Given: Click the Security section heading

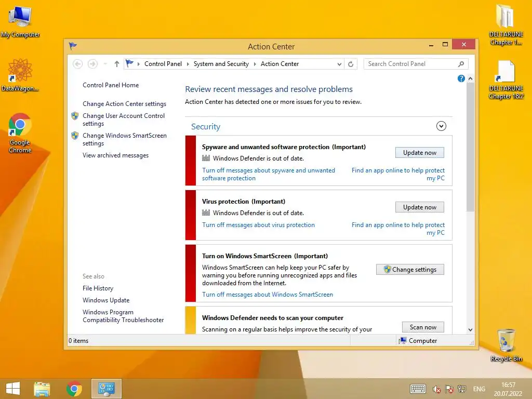Looking at the screenshot, I should 206,127.
